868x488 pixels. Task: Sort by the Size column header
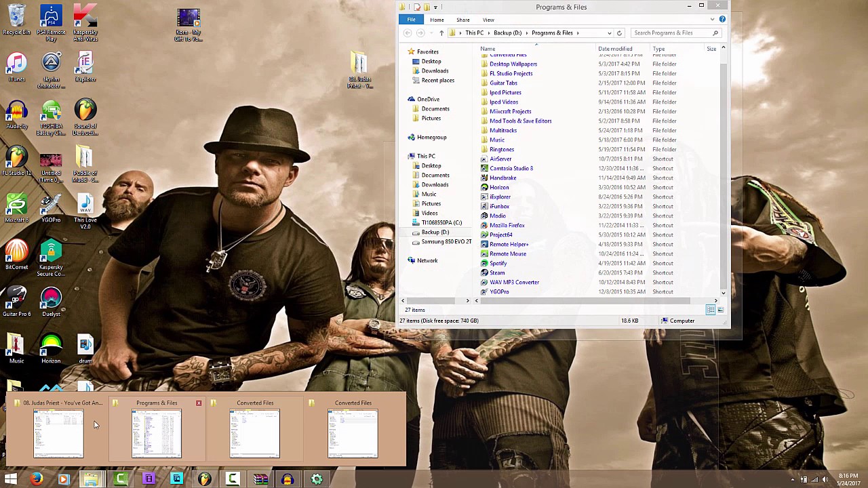pos(711,49)
